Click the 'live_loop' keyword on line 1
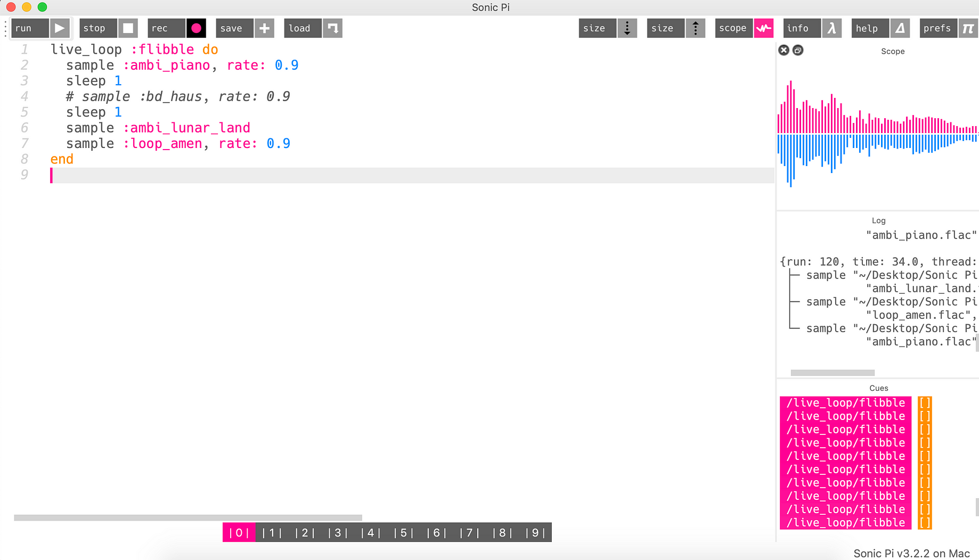 pos(86,50)
